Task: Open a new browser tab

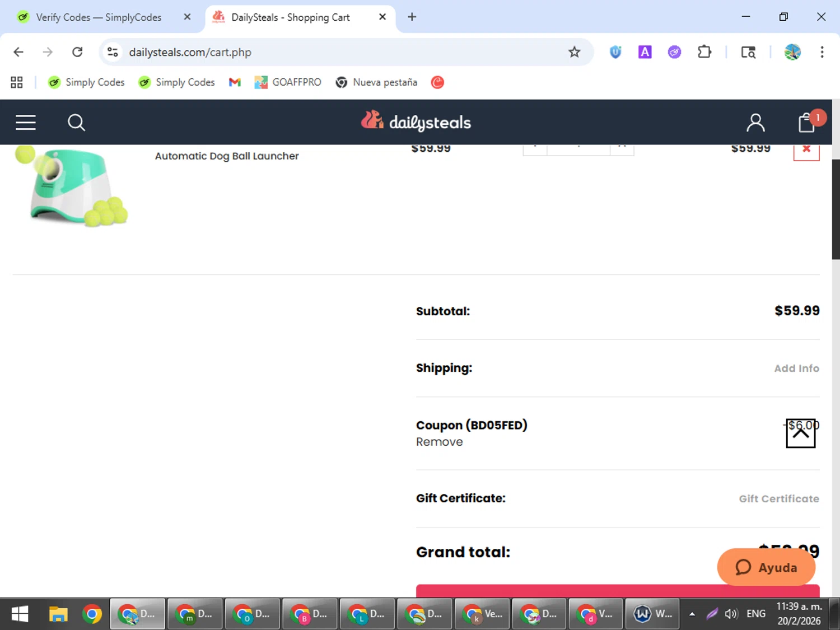Action: (412, 17)
